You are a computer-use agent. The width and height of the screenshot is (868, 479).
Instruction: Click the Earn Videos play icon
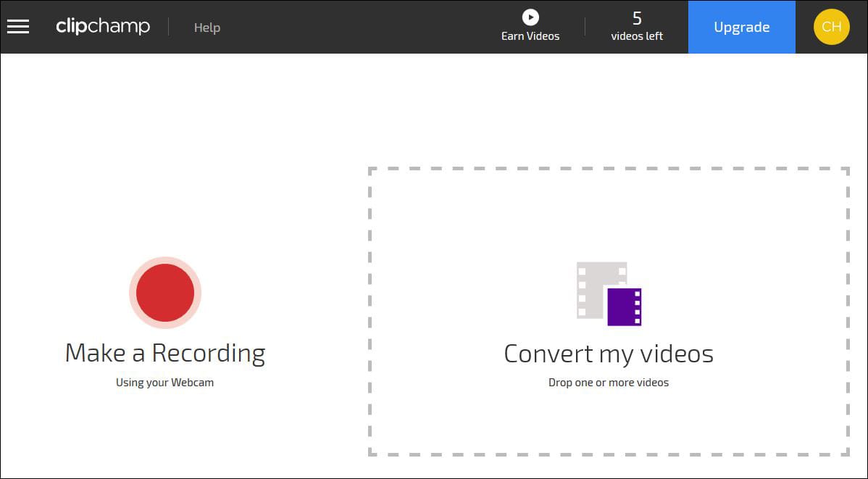click(530, 17)
